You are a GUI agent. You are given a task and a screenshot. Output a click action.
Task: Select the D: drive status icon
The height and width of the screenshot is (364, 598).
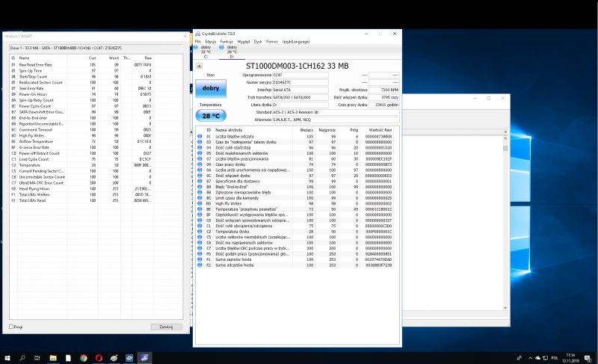pos(221,47)
